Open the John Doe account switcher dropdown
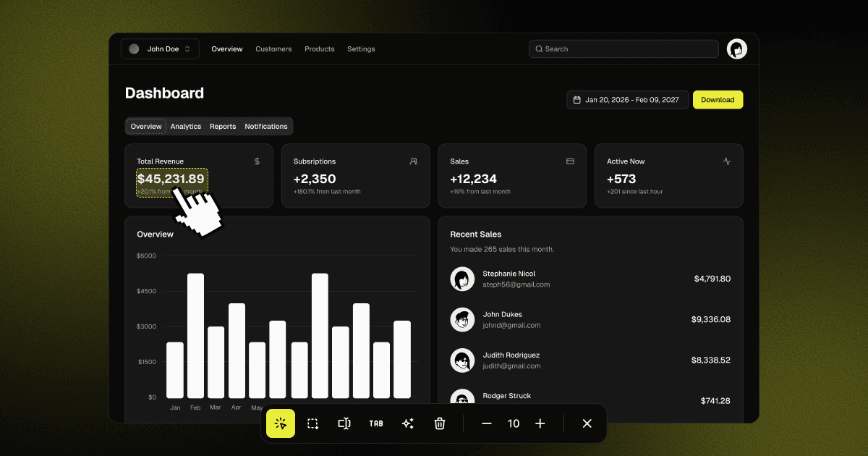The width and height of the screenshot is (868, 456). pos(159,49)
